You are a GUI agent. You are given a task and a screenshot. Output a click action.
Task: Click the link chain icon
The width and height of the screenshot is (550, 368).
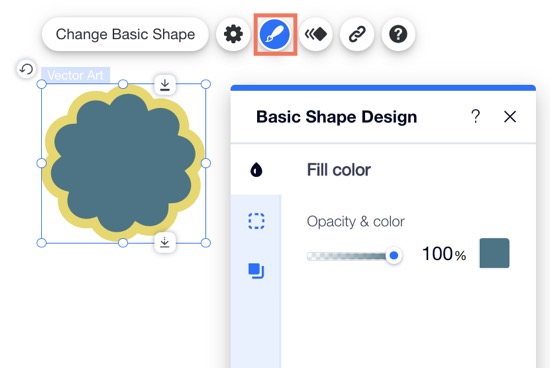(357, 34)
